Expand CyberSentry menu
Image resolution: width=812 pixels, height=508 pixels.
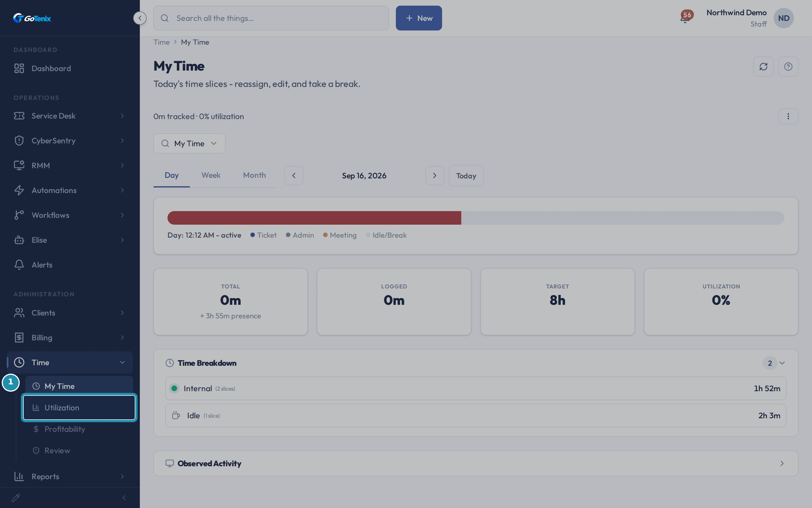pos(70,141)
